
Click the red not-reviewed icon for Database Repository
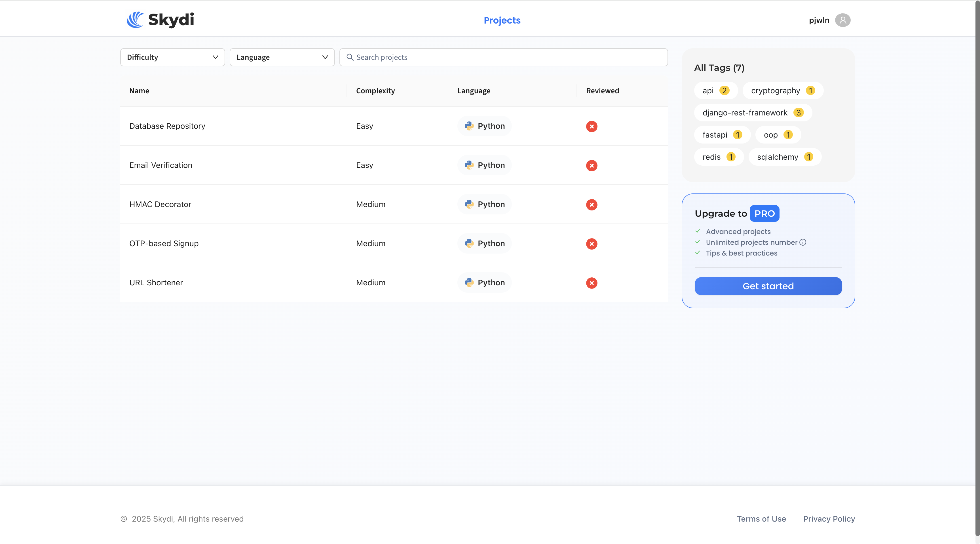tap(592, 126)
